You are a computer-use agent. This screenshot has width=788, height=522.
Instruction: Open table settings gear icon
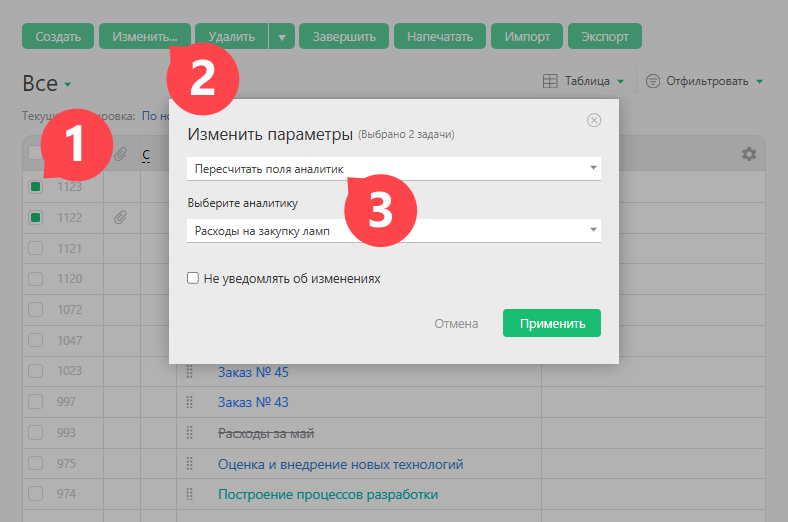tap(748, 154)
